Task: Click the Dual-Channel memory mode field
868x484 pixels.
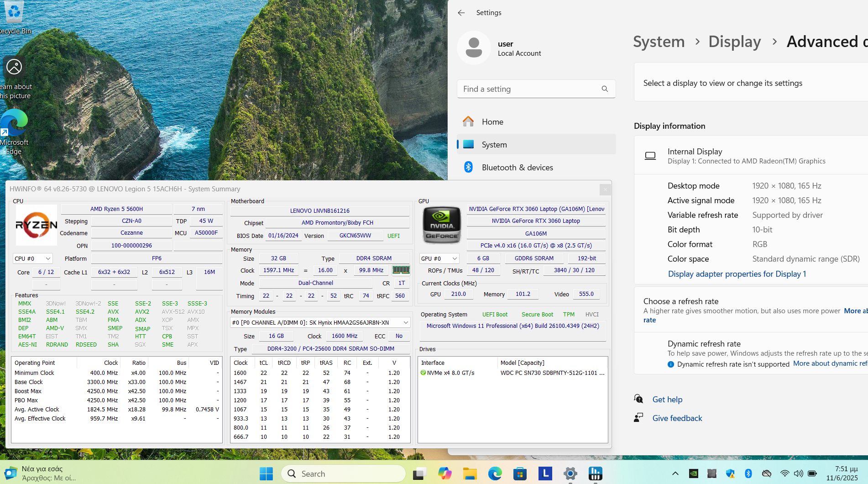Action: coord(316,283)
